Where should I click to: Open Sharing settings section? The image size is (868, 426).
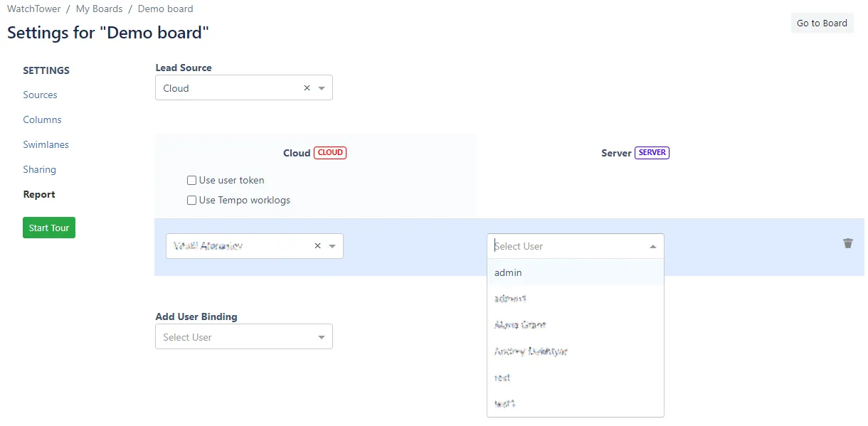coord(39,170)
